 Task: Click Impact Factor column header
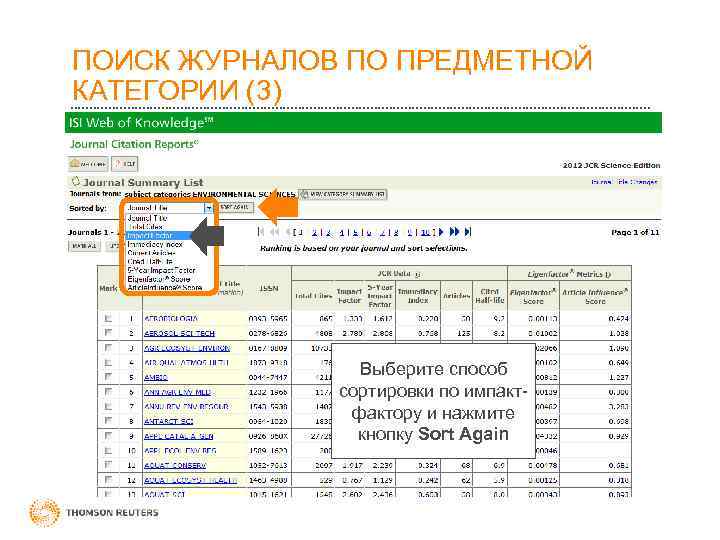tap(349, 296)
